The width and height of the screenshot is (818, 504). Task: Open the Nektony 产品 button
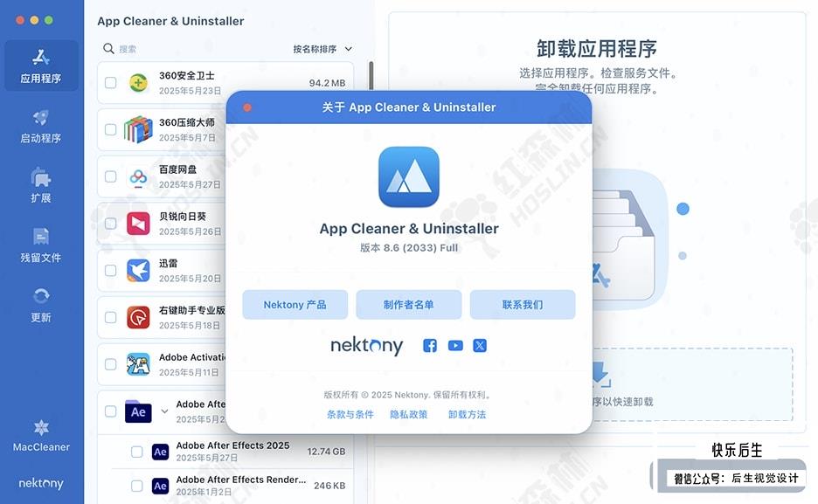click(295, 304)
